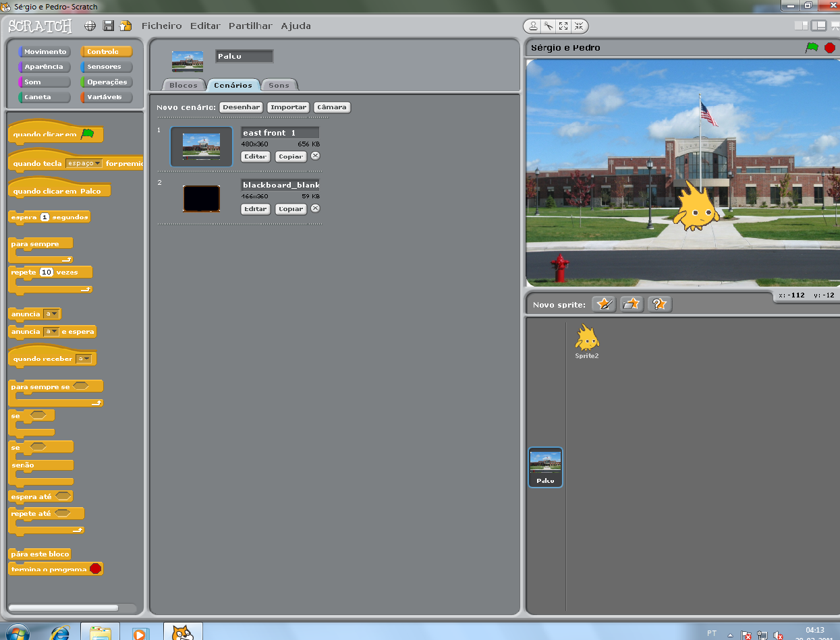The height and width of the screenshot is (640, 840).
Task: Open Windows Media Player from the taskbar
Action: point(140,633)
